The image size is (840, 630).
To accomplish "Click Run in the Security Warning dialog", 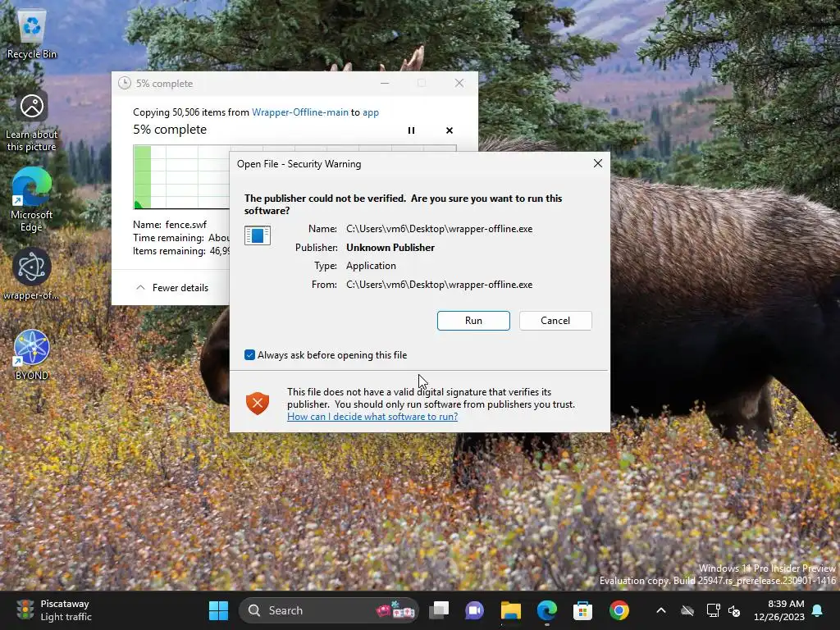I will tap(473, 321).
